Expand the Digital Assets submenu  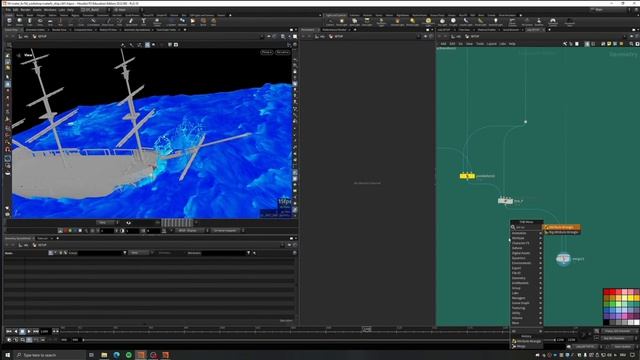[526, 253]
